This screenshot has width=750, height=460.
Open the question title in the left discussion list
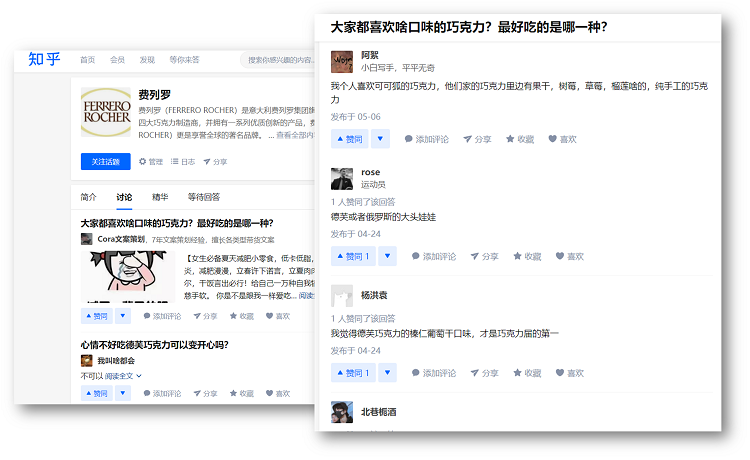(177, 223)
